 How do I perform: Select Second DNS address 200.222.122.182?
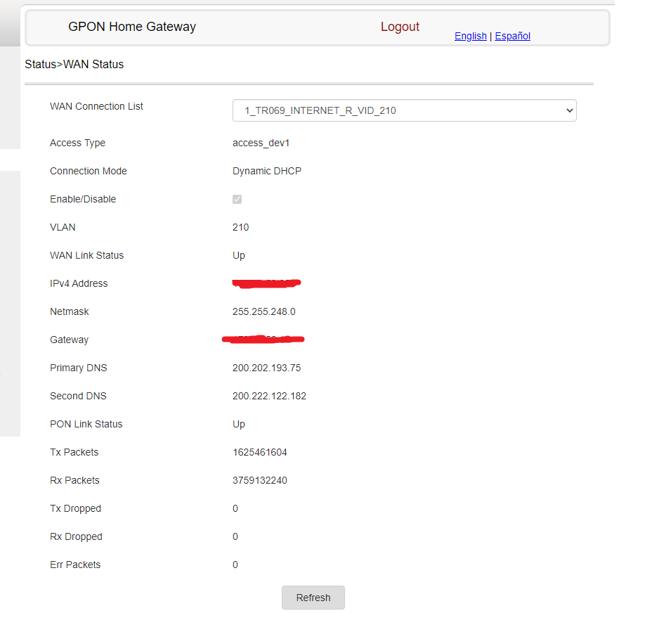[x=270, y=396]
